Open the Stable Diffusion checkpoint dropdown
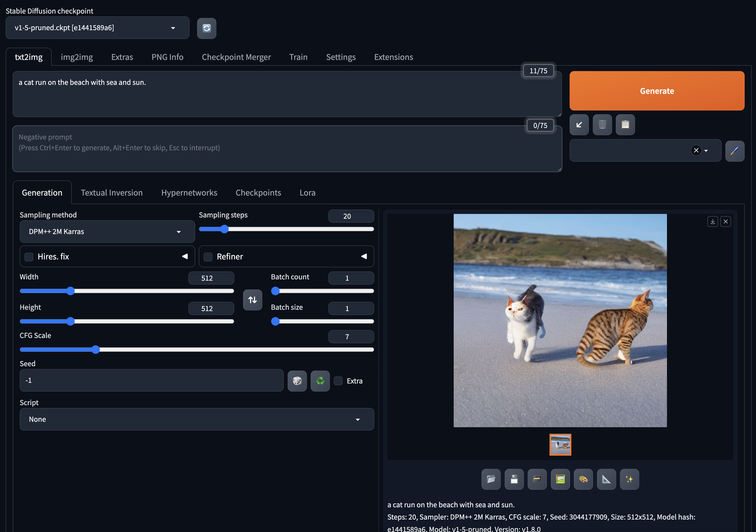The width and height of the screenshot is (756, 532). (x=97, y=28)
